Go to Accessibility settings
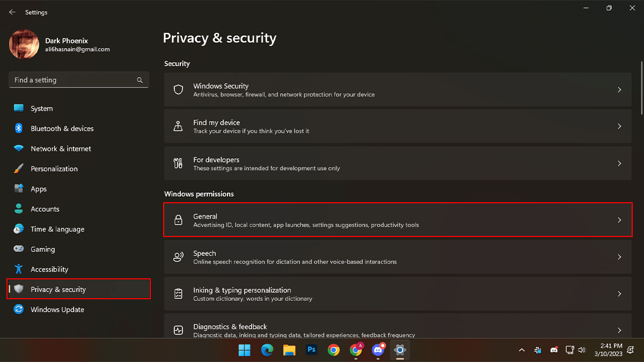The image size is (644, 362). pyautogui.click(x=49, y=269)
